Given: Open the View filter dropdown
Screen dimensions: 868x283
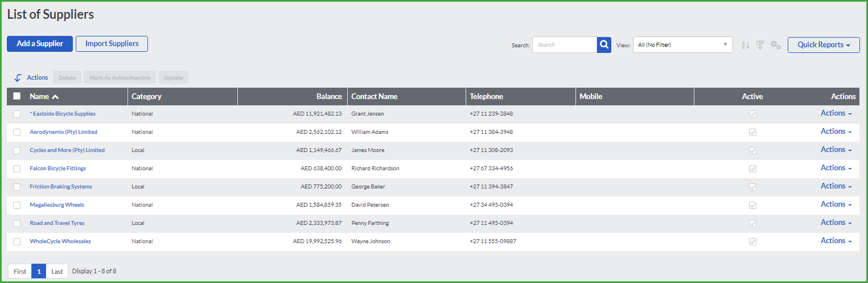Looking at the screenshot, I should (682, 45).
